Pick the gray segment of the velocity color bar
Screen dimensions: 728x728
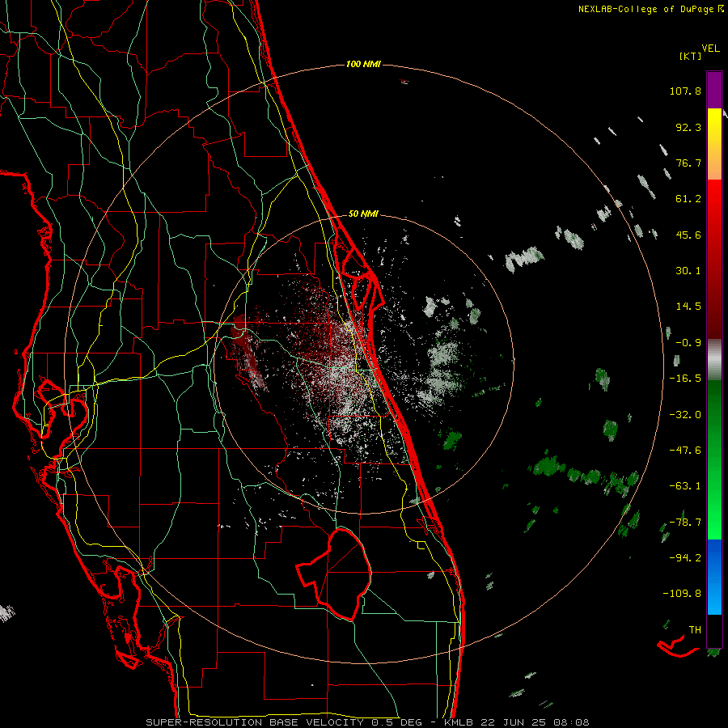(x=714, y=360)
